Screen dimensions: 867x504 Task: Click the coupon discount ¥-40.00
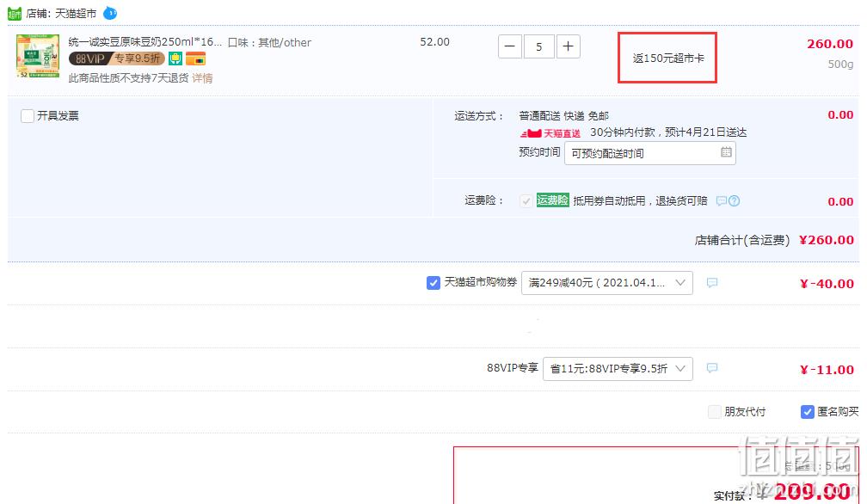[x=827, y=284]
